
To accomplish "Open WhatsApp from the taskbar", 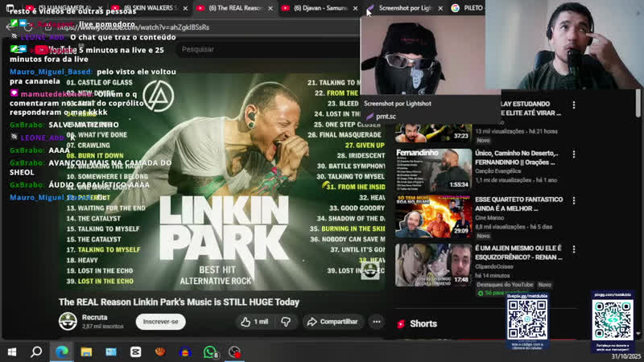I will point(210,352).
